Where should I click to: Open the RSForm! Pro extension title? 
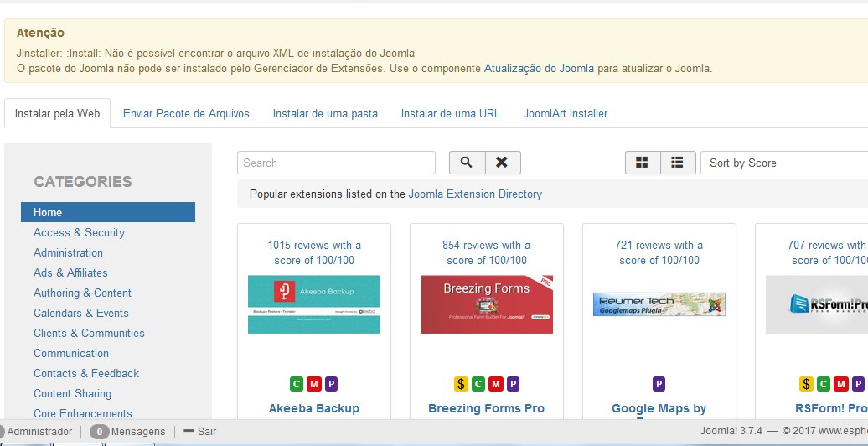point(831,408)
